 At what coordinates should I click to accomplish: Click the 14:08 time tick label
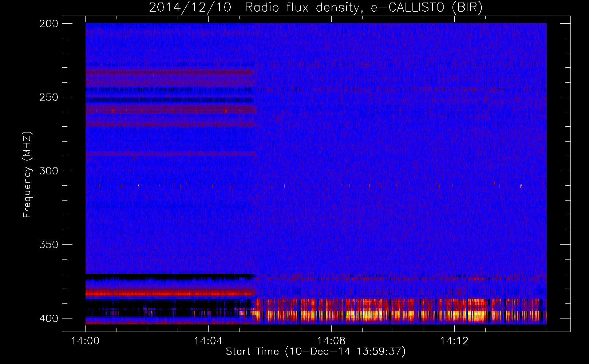coord(331,341)
